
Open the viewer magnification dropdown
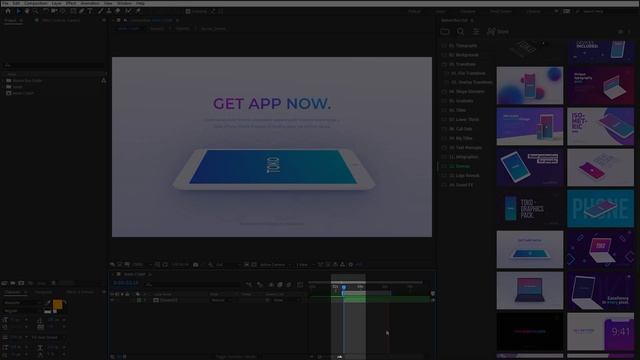[141, 264]
